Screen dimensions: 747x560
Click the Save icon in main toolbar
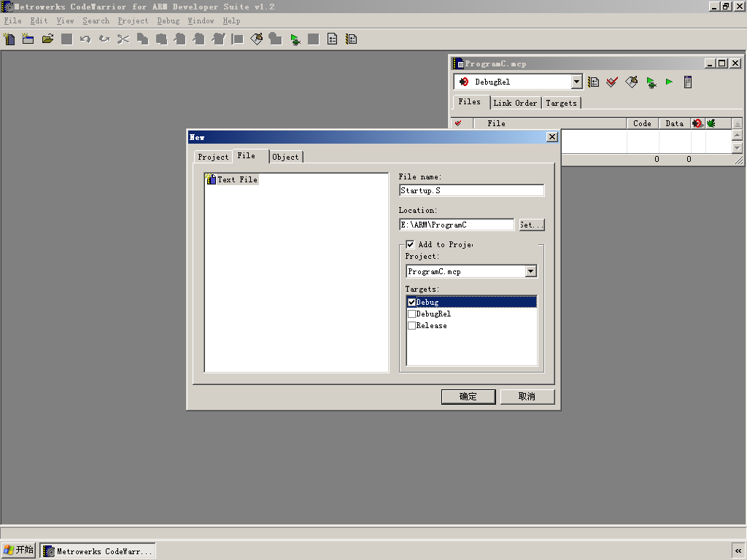66,39
